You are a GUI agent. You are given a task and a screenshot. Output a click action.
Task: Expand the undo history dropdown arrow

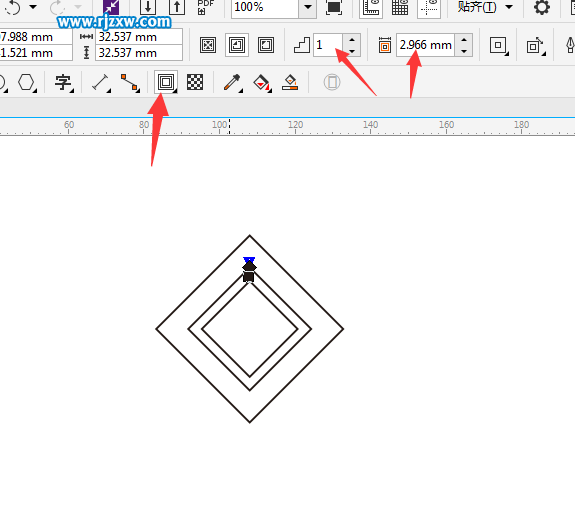coord(33,7)
